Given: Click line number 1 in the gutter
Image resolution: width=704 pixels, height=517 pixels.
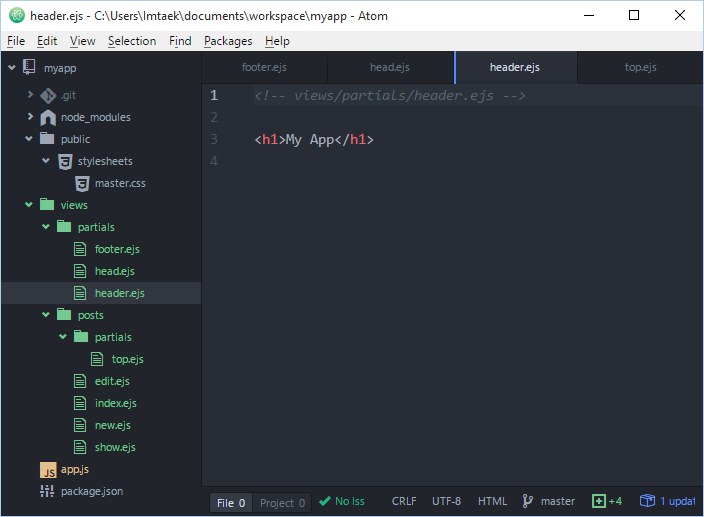Looking at the screenshot, I should coord(214,95).
